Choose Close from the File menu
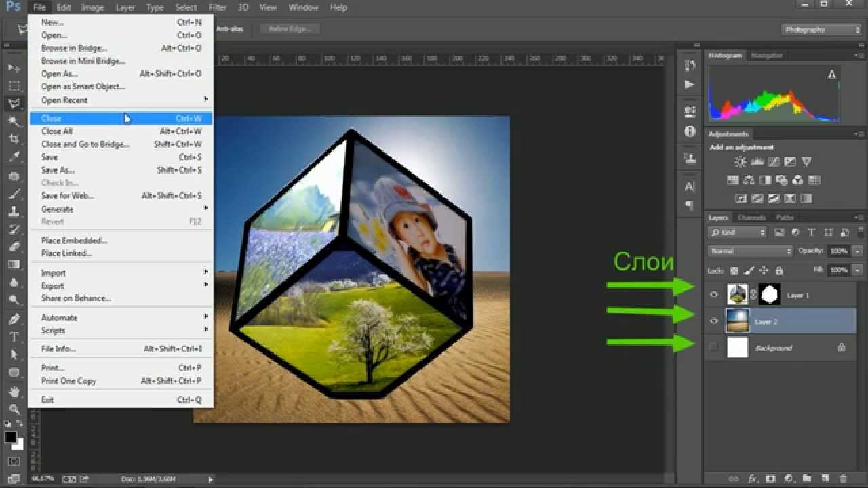Image resolution: width=868 pixels, height=488 pixels. [121, 119]
